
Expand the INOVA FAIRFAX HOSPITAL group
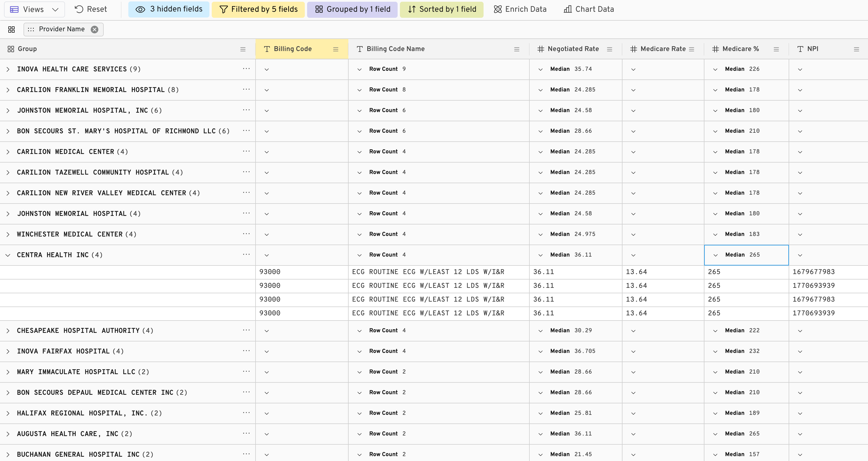tap(8, 351)
